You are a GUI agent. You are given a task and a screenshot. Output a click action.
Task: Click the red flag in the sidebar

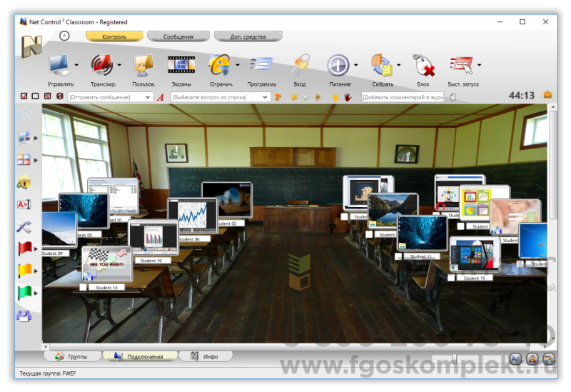tap(24, 248)
